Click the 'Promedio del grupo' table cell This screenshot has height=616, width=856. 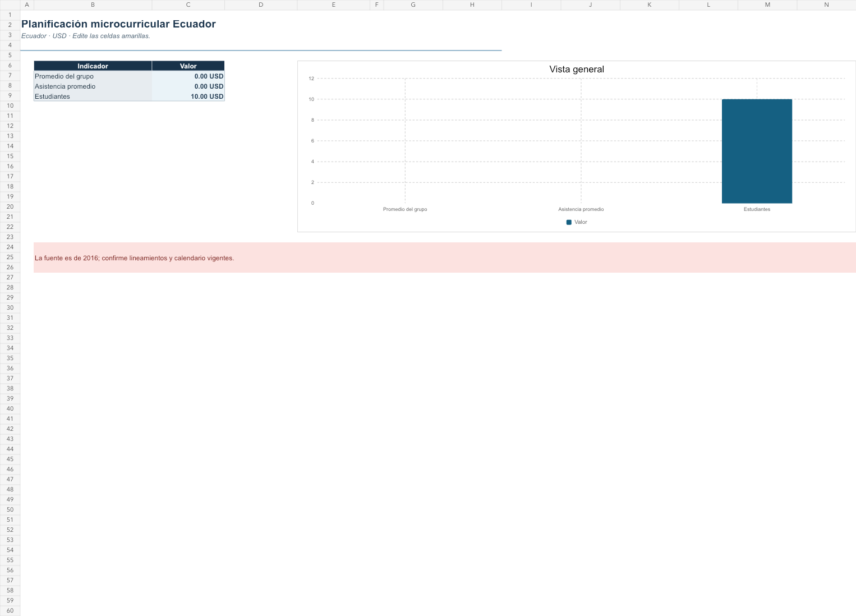93,76
